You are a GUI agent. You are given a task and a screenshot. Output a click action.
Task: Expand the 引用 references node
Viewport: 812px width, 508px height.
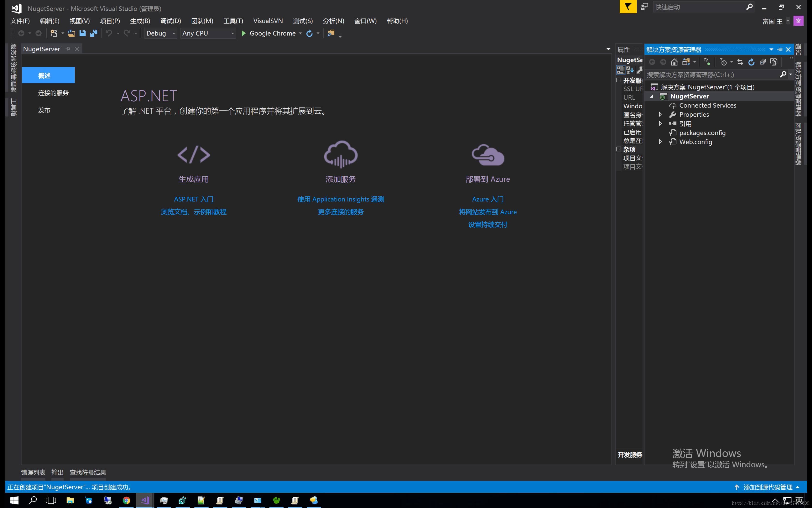[660, 123]
